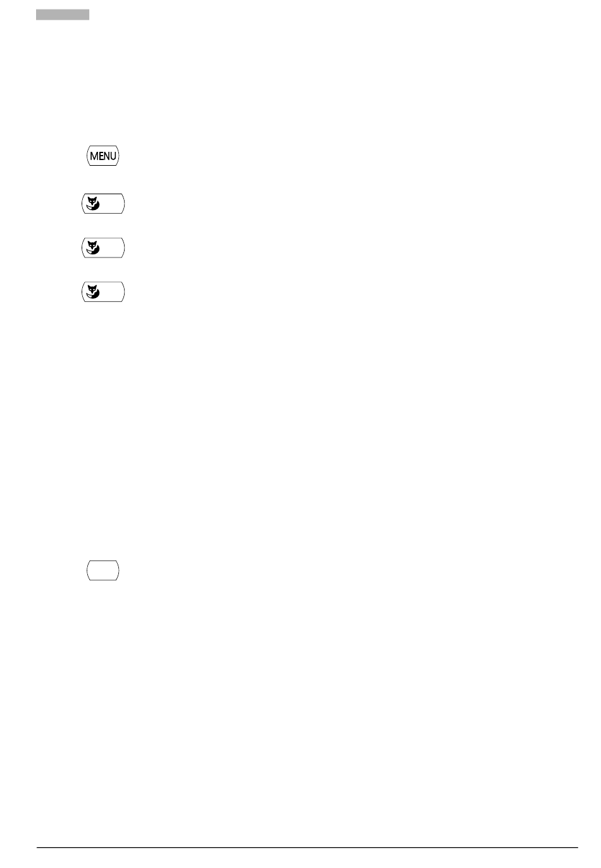Screen dimensions: 601x868
Task: Open the menu with the MENU button
Action: [103, 156]
